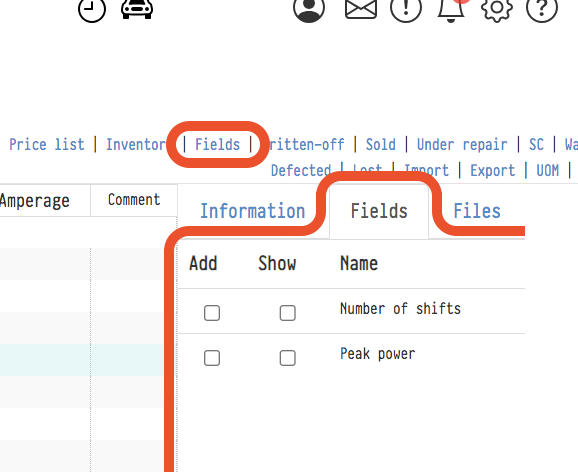The height and width of the screenshot is (472, 578).
Task: Click the Export link
Action: click(492, 171)
